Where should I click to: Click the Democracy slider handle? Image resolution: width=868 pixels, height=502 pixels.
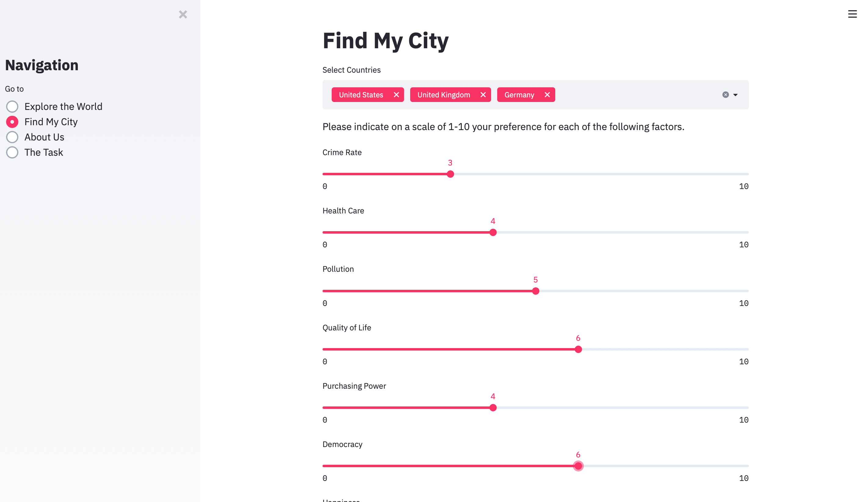578,466
